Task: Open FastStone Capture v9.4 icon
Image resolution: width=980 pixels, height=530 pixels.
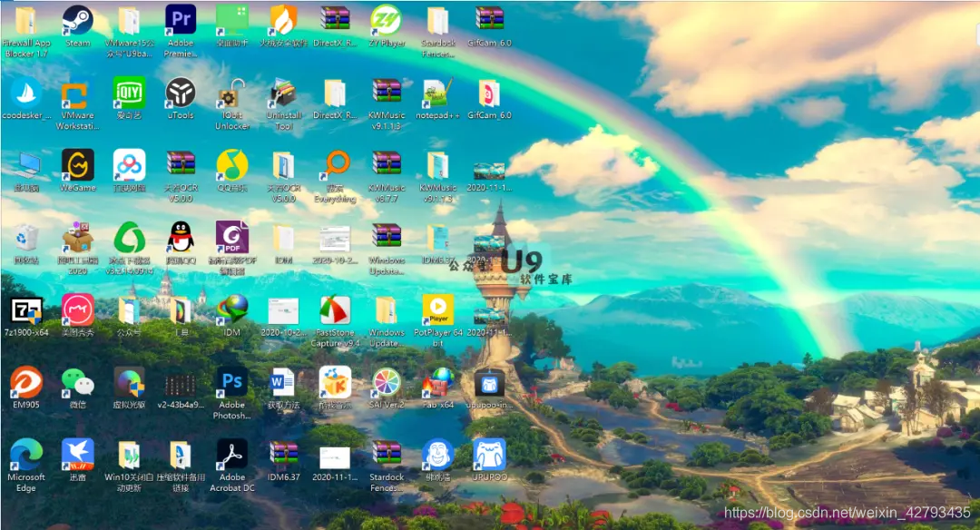Action: tap(335, 310)
